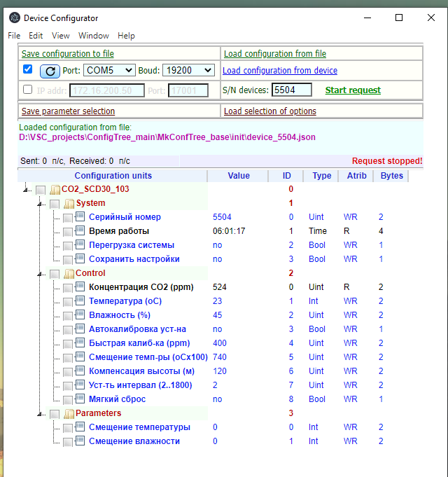Click the Start request link
The width and height of the screenshot is (448, 477).
pos(353,90)
